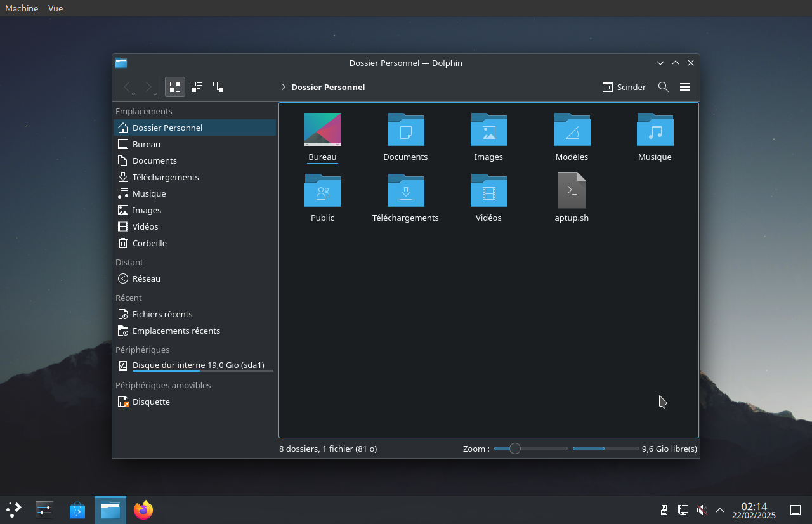Select Disquette removable device in sidebar
This screenshot has height=524, width=812.
click(x=151, y=402)
